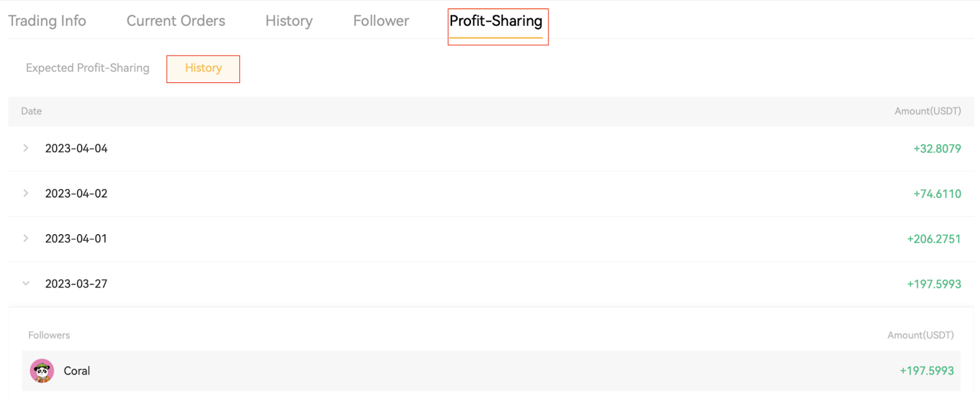Click the 2023-04-02 date entry
Viewport: 980px width, 396px height.
(x=77, y=194)
